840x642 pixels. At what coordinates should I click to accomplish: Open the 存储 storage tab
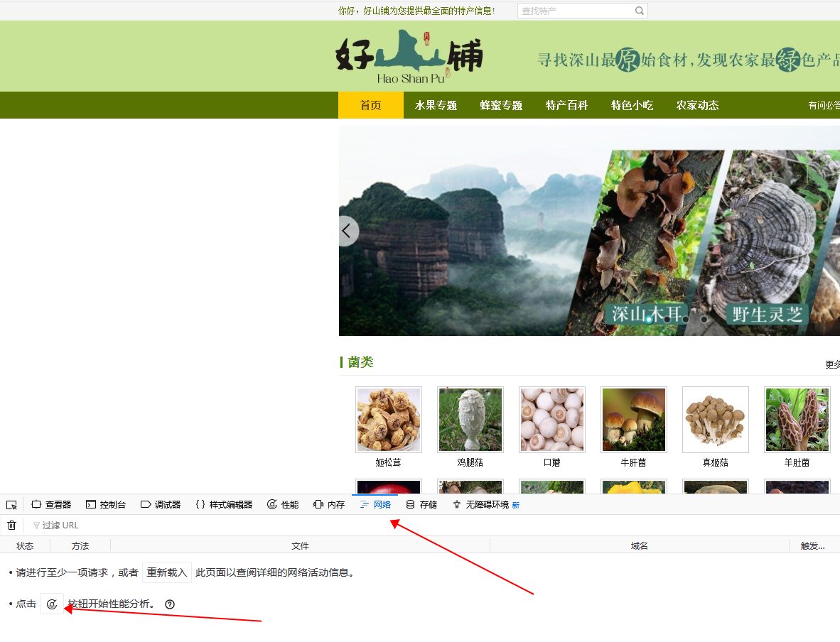421,505
